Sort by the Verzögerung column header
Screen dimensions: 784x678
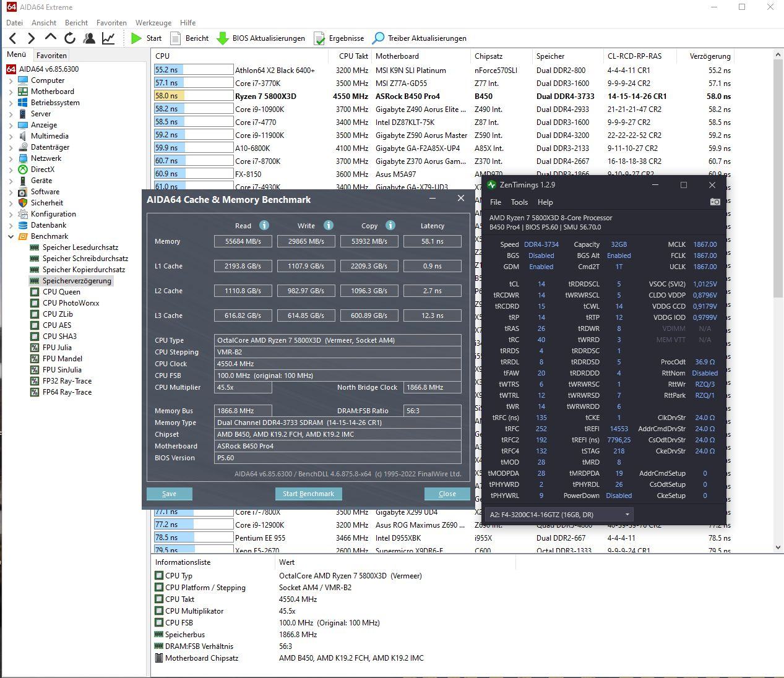pos(710,56)
